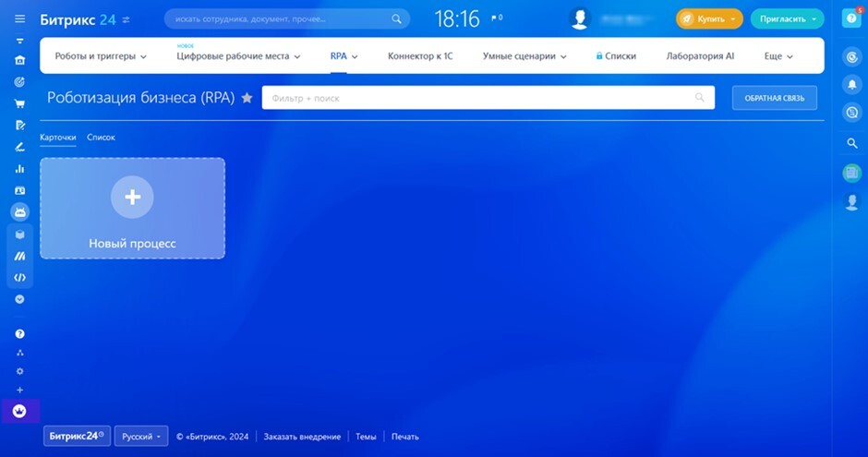The image size is (868, 457).
Task: Open the Печать footer link
Action: coord(404,437)
